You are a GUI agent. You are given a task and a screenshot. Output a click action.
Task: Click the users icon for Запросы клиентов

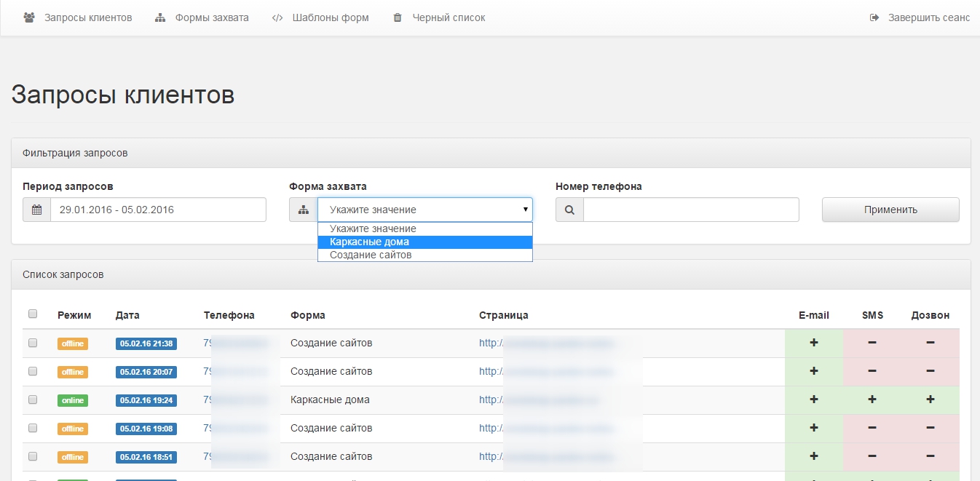(x=29, y=17)
